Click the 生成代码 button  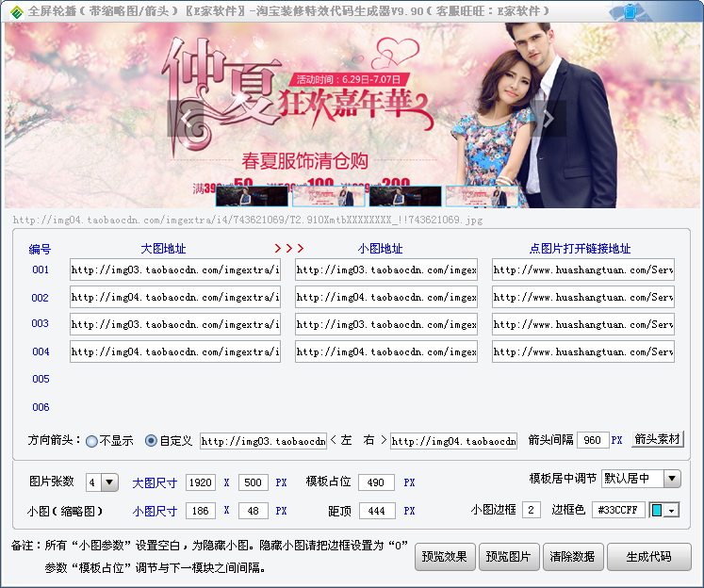[x=648, y=557]
